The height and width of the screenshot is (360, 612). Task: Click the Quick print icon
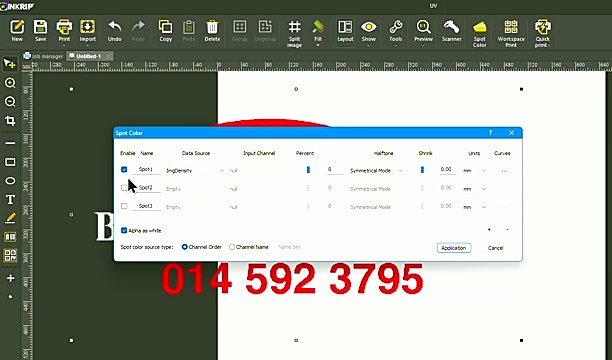pos(543,34)
